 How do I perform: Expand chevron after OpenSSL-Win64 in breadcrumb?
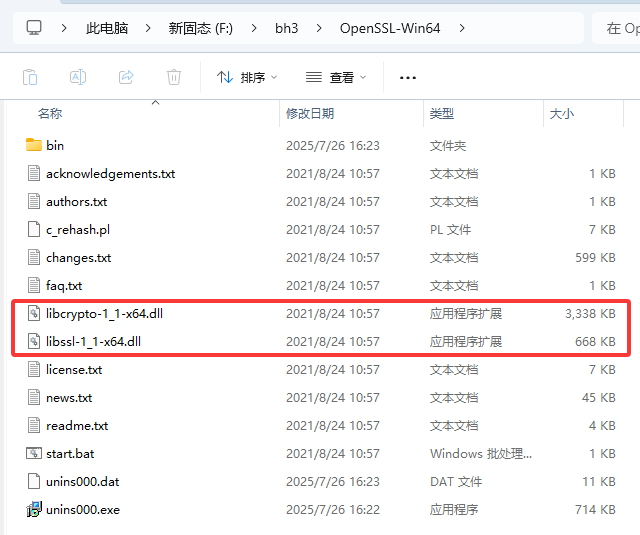pyautogui.click(x=462, y=28)
